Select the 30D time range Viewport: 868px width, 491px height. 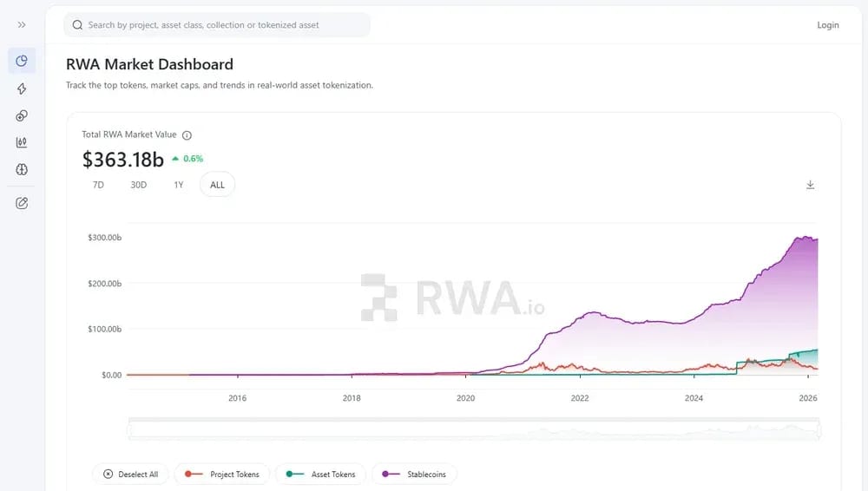click(x=138, y=185)
